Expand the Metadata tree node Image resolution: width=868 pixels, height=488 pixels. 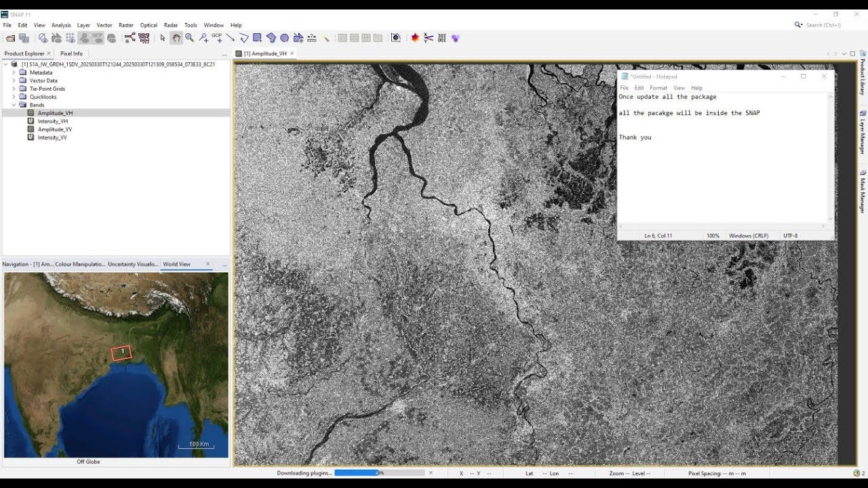pos(14,73)
